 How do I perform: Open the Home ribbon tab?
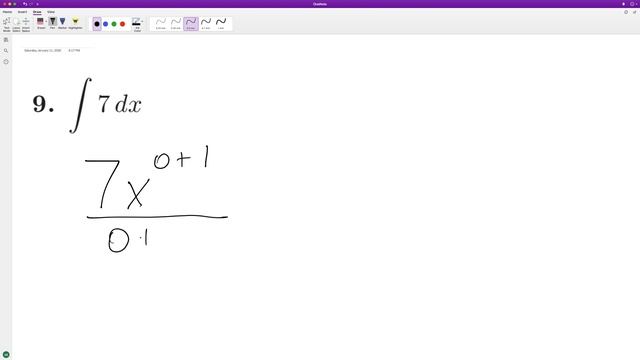(x=7, y=12)
